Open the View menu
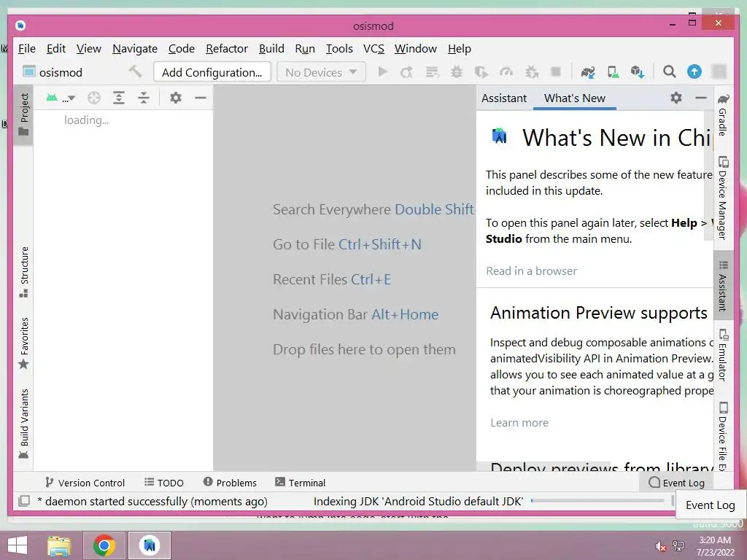The width and height of the screenshot is (747, 560). click(x=88, y=49)
